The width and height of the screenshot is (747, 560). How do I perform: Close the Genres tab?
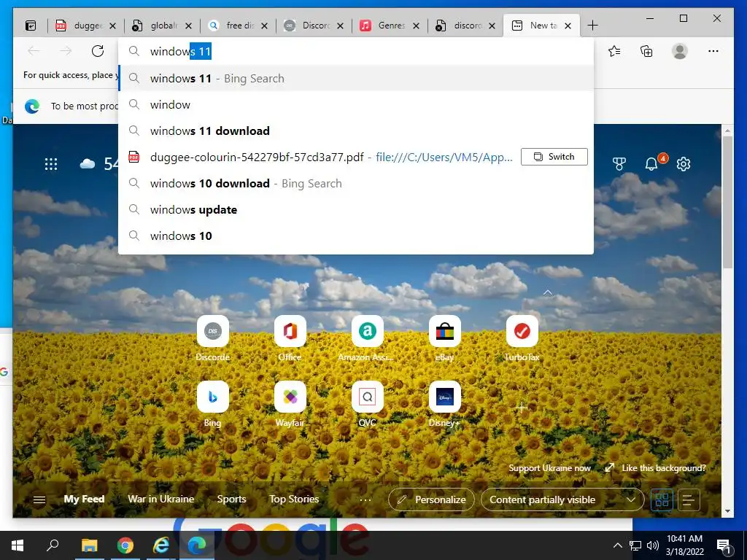tap(416, 26)
